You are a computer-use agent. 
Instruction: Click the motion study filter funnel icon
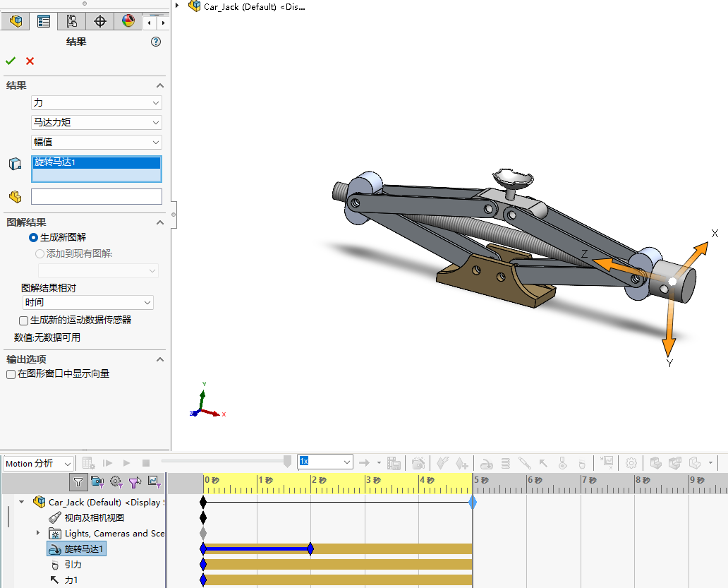point(78,482)
